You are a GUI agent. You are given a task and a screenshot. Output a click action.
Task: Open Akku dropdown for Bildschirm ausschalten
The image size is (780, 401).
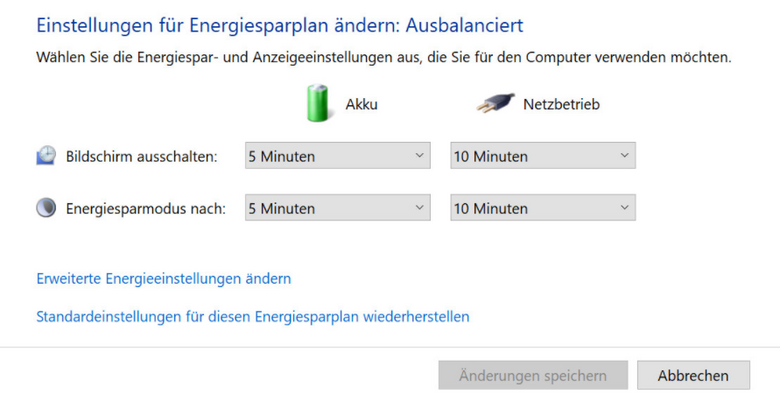[337, 156]
